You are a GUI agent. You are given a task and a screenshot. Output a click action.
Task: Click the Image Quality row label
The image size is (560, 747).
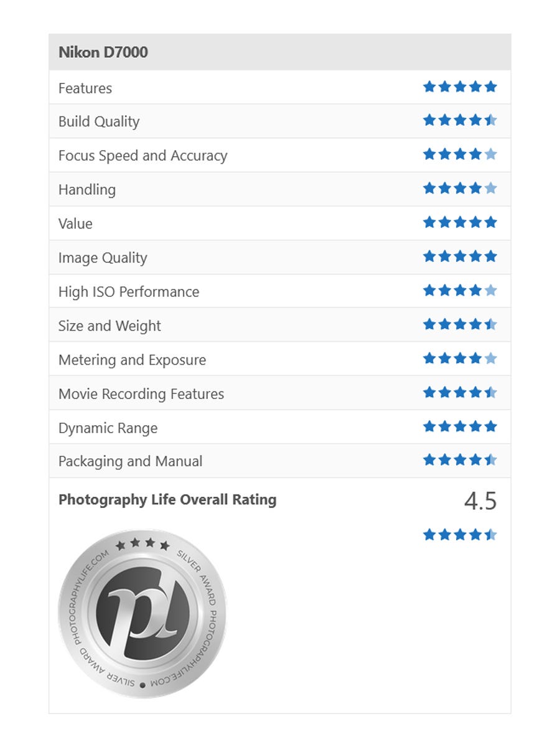[x=103, y=258]
